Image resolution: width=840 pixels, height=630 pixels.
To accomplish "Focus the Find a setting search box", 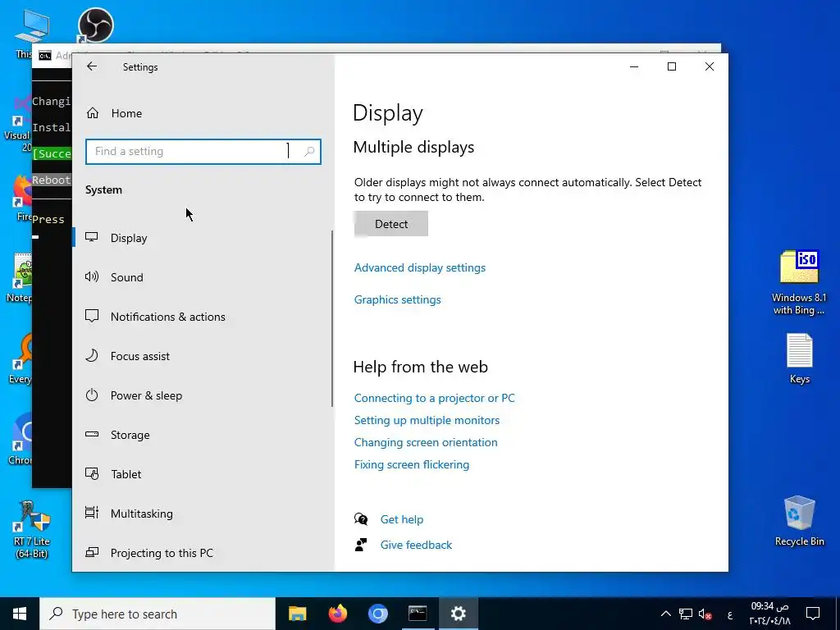I will coord(203,152).
